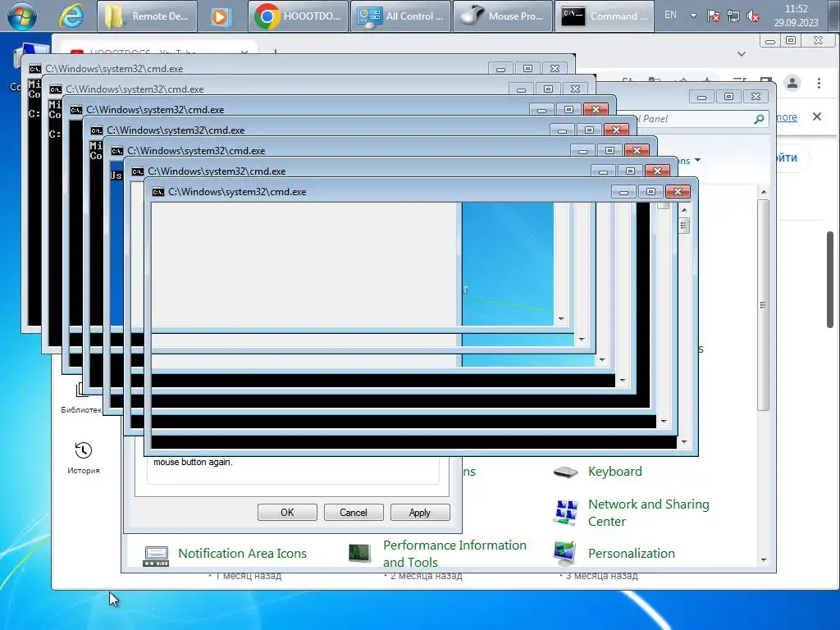Show hidden tray icons arrow
Screen dimensions: 840x630
[x=693, y=16]
